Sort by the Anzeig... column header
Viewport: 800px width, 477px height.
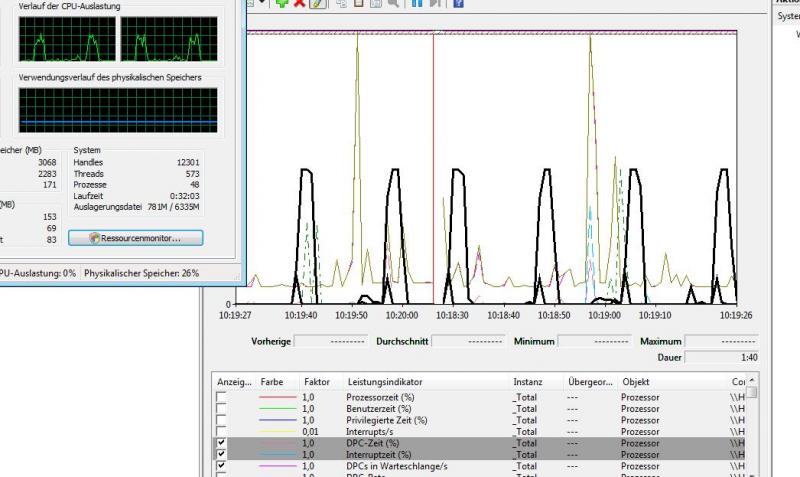[234, 382]
